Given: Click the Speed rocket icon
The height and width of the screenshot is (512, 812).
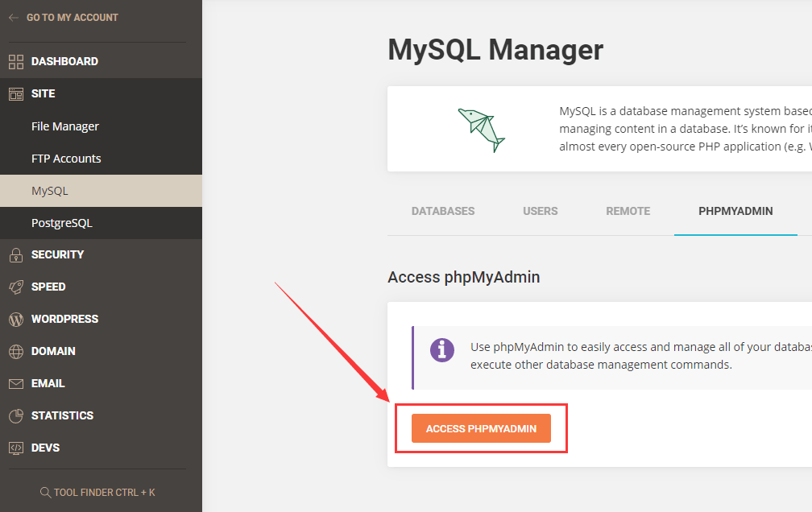Looking at the screenshot, I should point(16,287).
